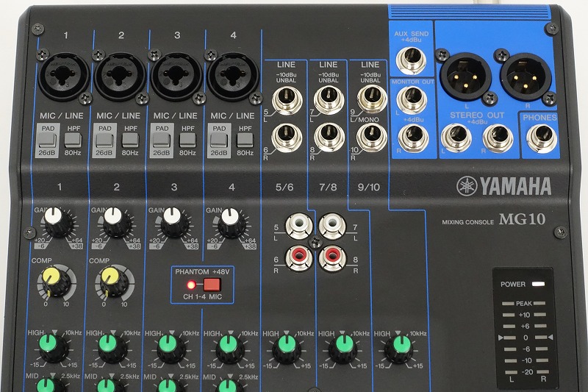Click the PHONES headphone jack
Image resolution: width=588 pixels, height=392 pixels.
click(542, 139)
